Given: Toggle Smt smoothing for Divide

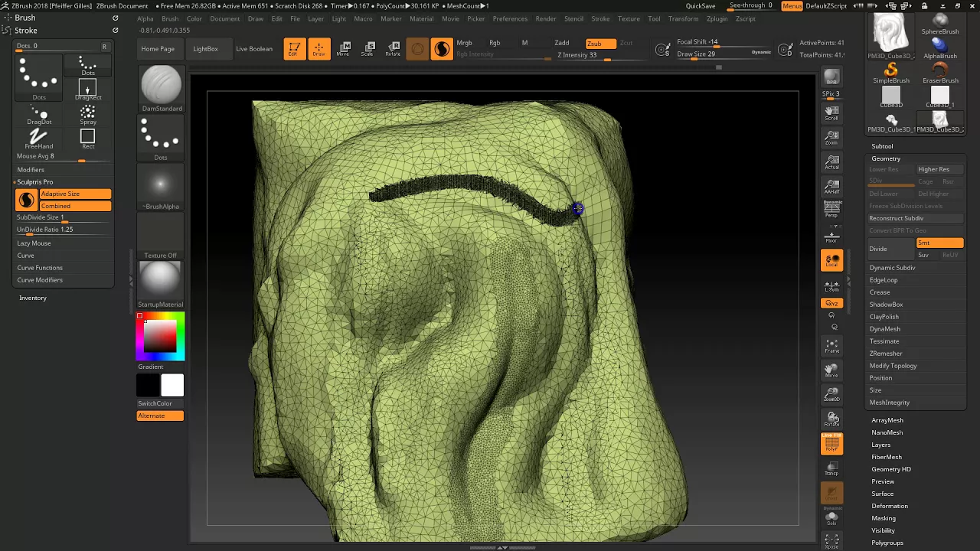Looking at the screenshot, I should coord(939,243).
